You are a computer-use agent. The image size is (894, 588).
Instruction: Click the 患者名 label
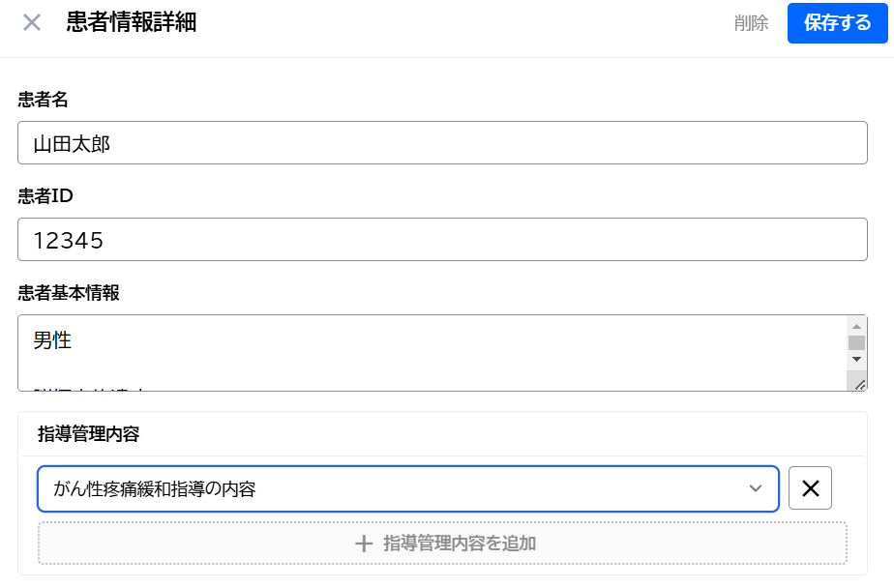pyautogui.click(x=43, y=99)
